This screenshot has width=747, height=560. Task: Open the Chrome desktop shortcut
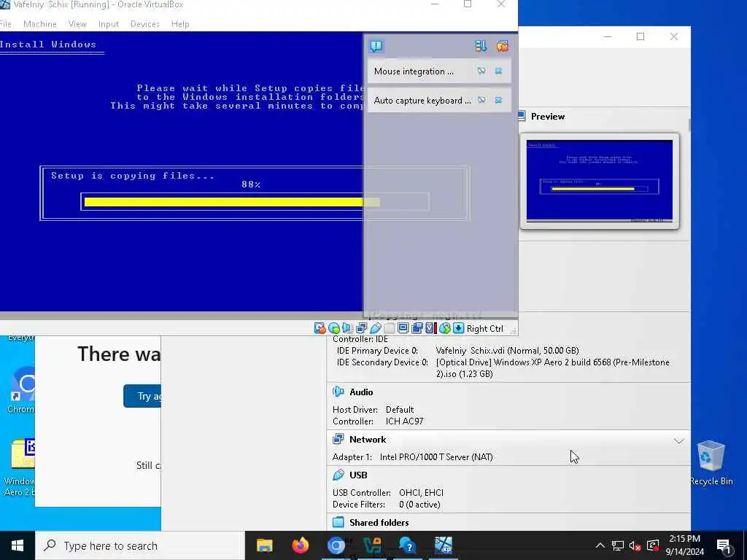pyautogui.click(x=20, y=389)
